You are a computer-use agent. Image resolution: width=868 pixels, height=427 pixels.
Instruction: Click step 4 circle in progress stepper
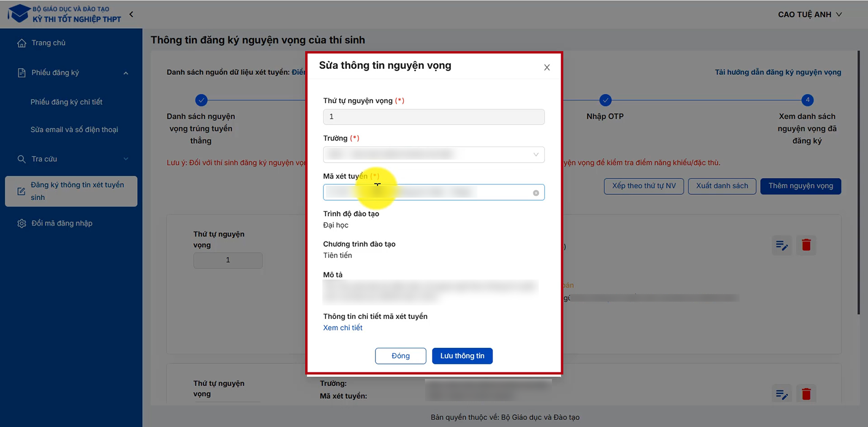[x=807, y=100]
